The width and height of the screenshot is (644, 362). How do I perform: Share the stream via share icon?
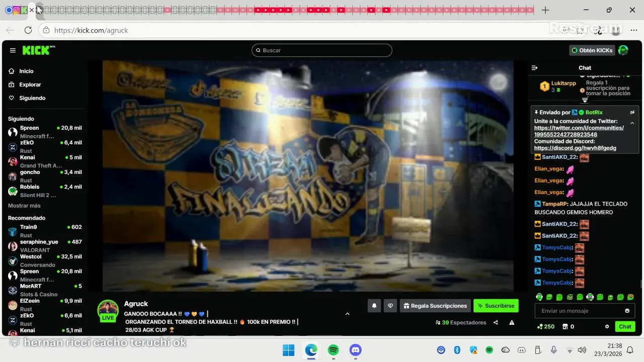[496, 323]
